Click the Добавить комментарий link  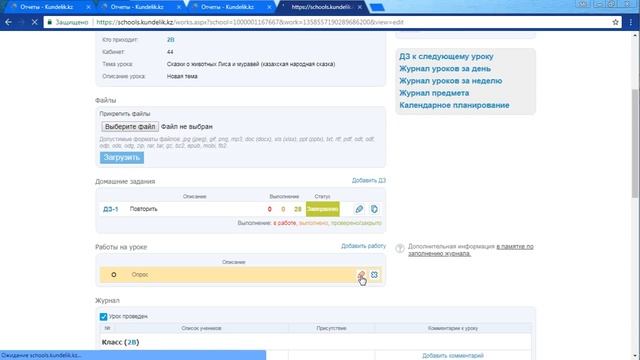pyautogui.click(x=453, y=356)
